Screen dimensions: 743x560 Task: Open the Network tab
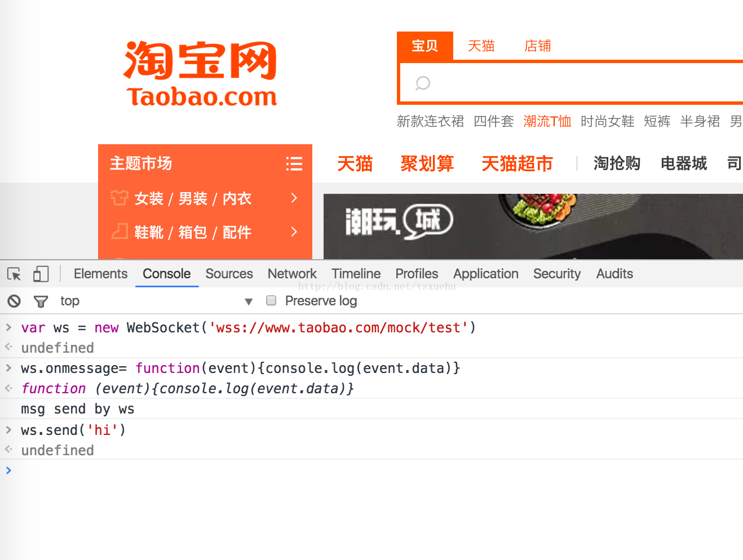click(292, 274)
